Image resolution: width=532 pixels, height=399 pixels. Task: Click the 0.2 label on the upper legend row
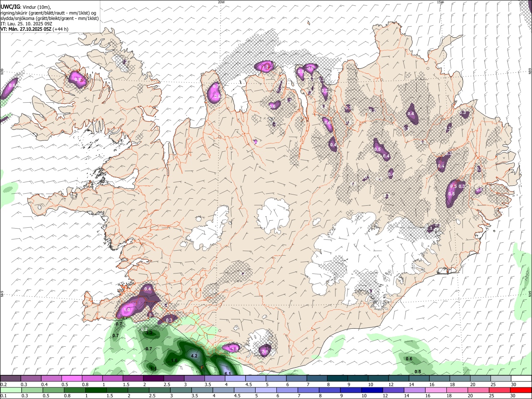click(x=3, y=384)
